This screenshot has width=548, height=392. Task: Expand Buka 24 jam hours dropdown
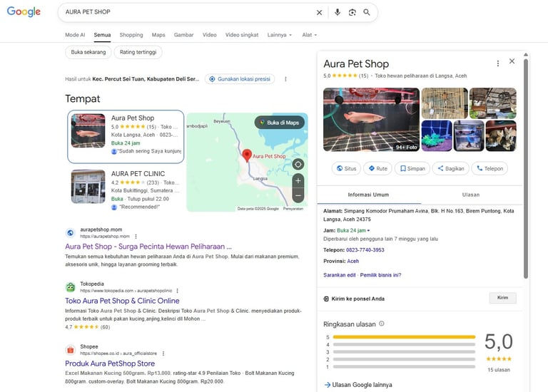click(353, 230)
